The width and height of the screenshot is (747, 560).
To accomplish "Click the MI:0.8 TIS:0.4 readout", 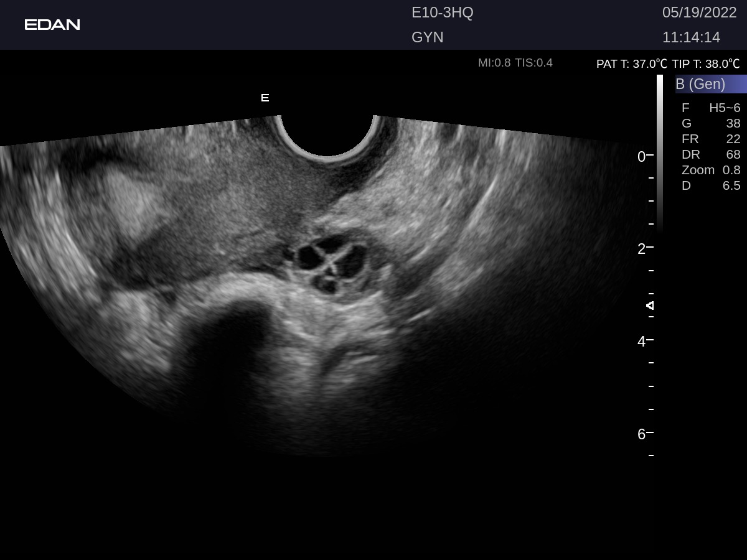I will pos(515,63).
